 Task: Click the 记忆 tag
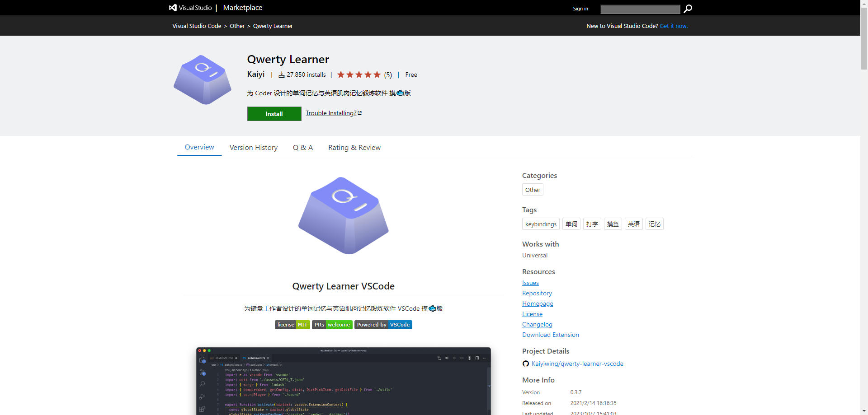tap(655, 224)
